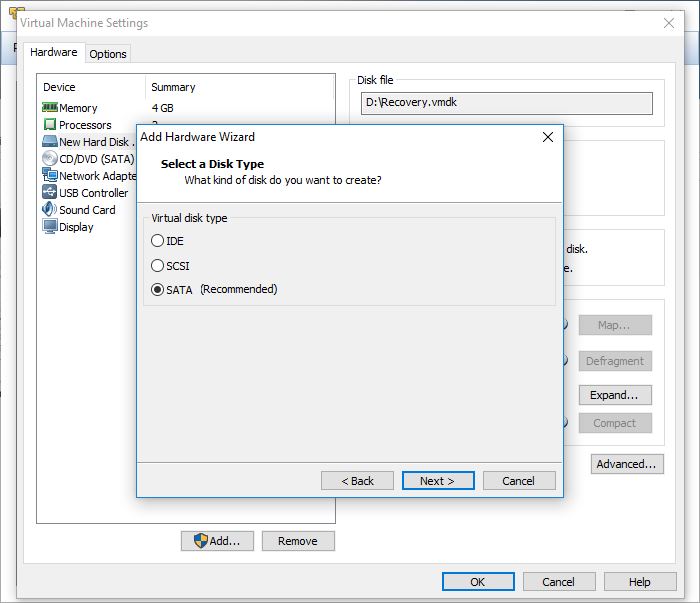
Task: Click the Sound Card speaker icon
Action: click(x=49, y=209)
